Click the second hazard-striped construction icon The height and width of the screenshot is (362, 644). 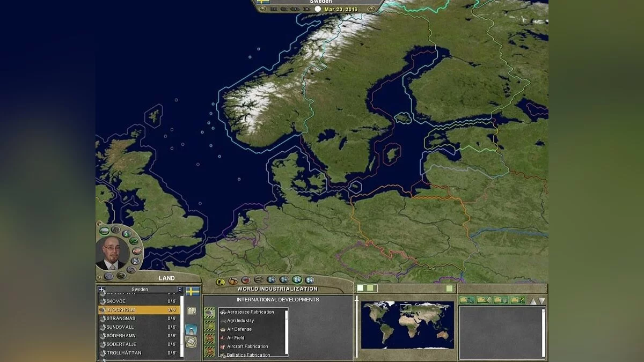[209, 326]
